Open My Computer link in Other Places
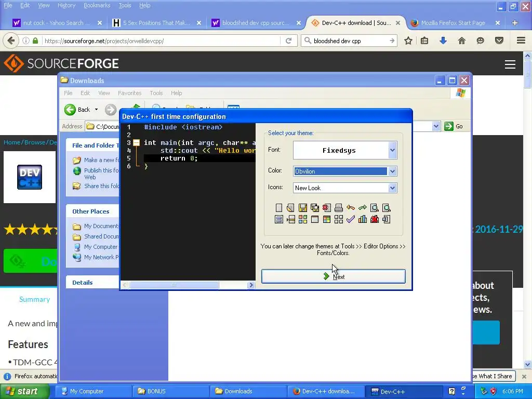Screen dimensions: 532x399 point(100,247)
